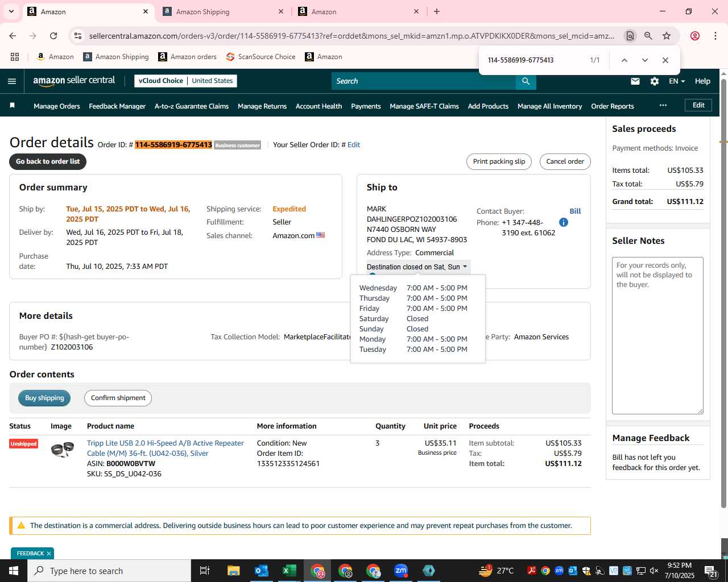Click the Windows taskbar search box

coord(109,571)
